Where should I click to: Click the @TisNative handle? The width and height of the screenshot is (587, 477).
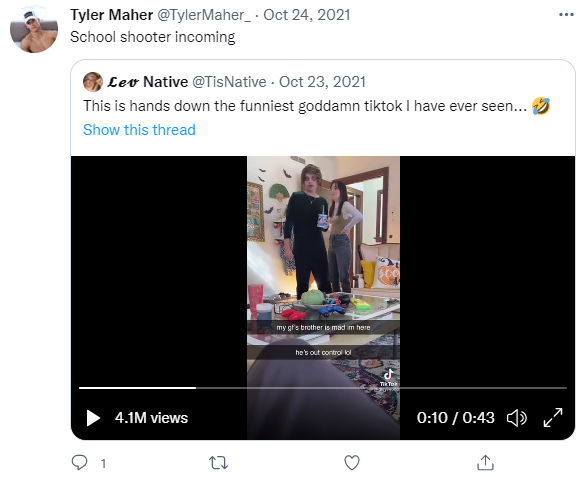pos(229,82)
